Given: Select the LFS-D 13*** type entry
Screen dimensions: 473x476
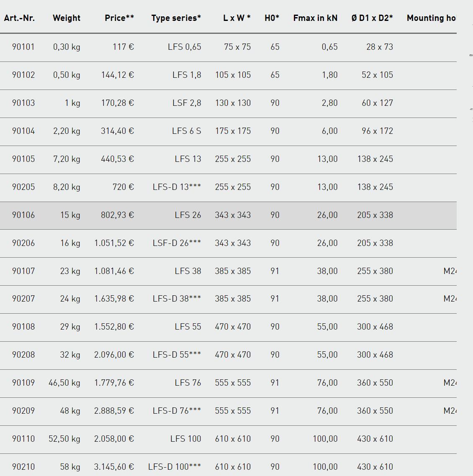Looking at the screenshot, I should [x=177, y=187].
